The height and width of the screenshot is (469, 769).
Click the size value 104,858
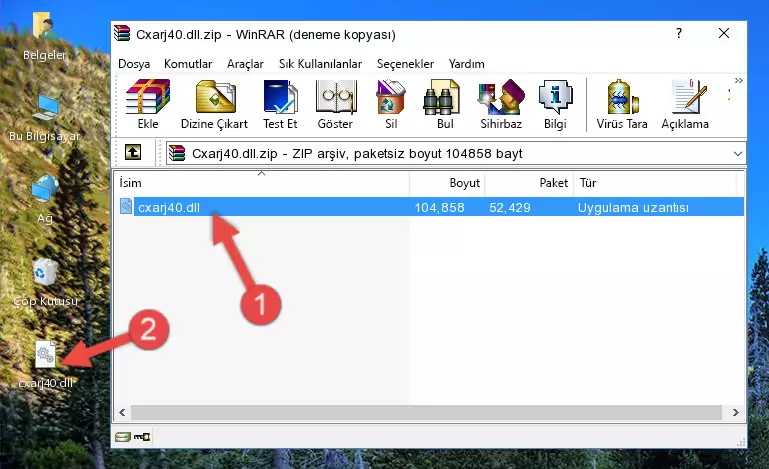click(x=439, y=208)
